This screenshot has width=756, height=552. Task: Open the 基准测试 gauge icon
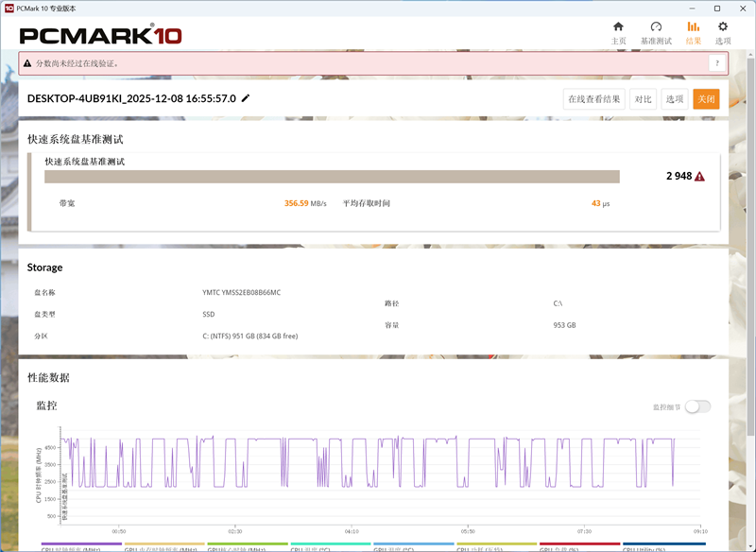[656, 32]
